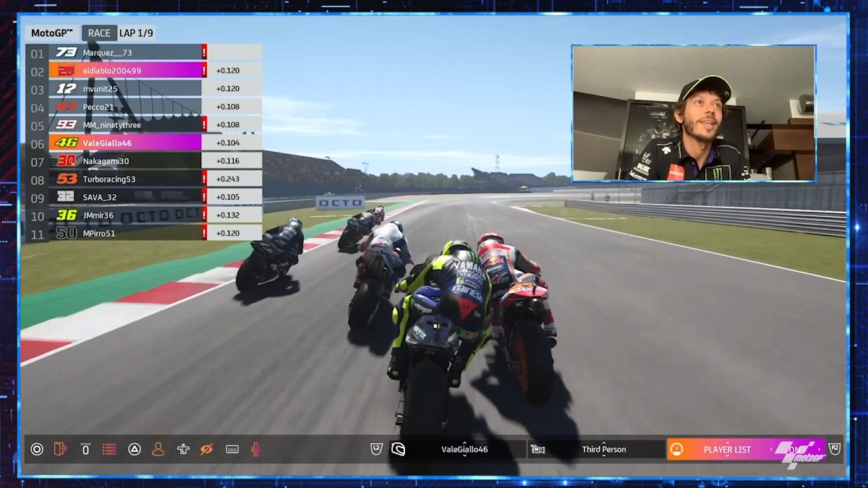The image size is (868, 488).
Task: Click the red warning mark on Marquez__73 row
Action: tap(205, 52)
